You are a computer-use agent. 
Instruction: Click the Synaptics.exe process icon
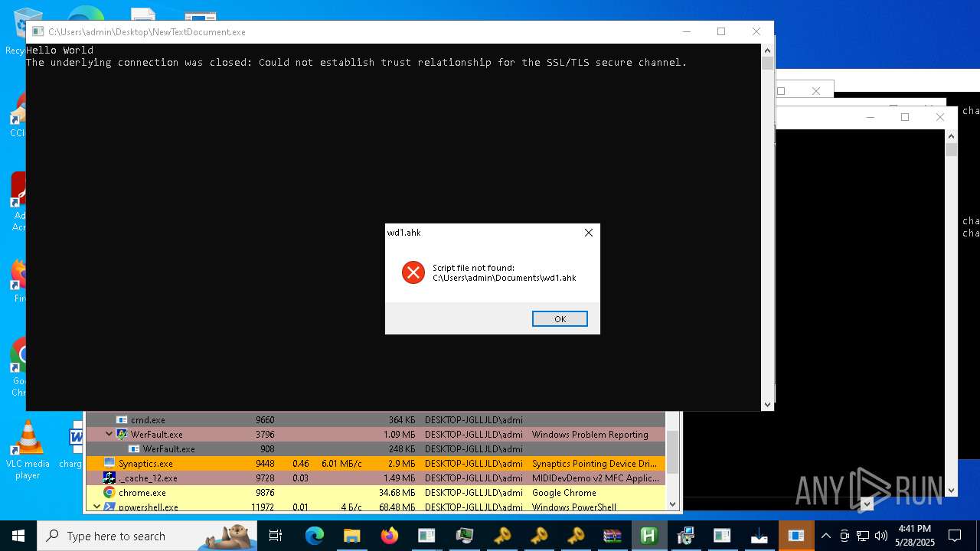tap(109, 464)
